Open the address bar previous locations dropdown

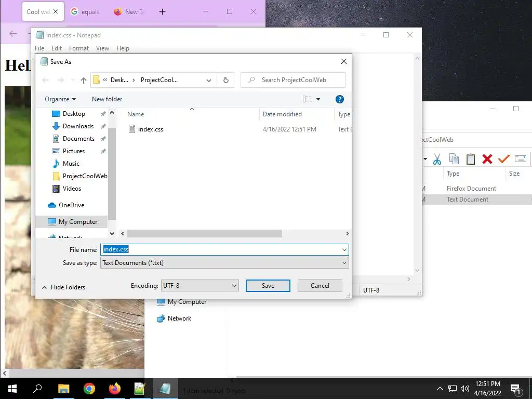coord(209,81)
